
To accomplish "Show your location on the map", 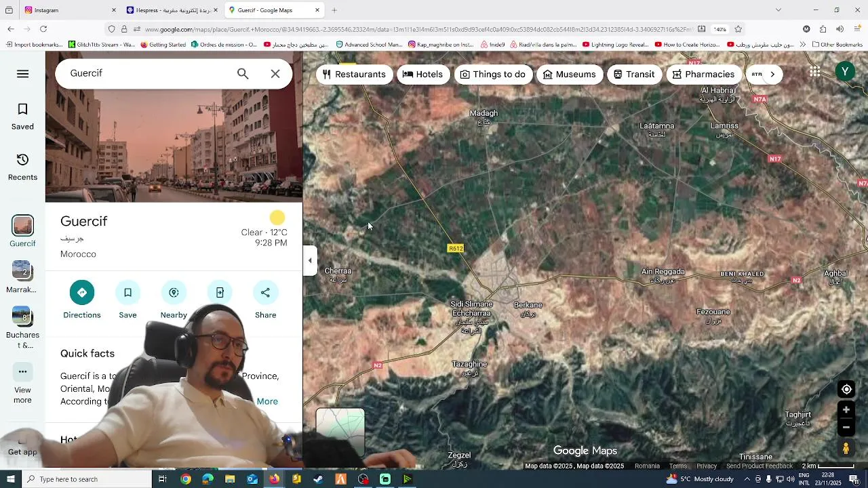I will (846, 390).
